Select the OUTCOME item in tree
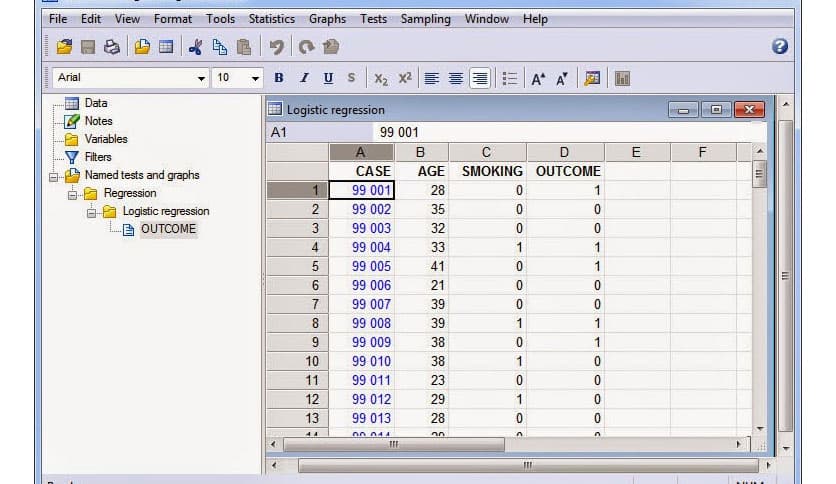The width and height of the screenshot is (836, 484). coord(168,229)
